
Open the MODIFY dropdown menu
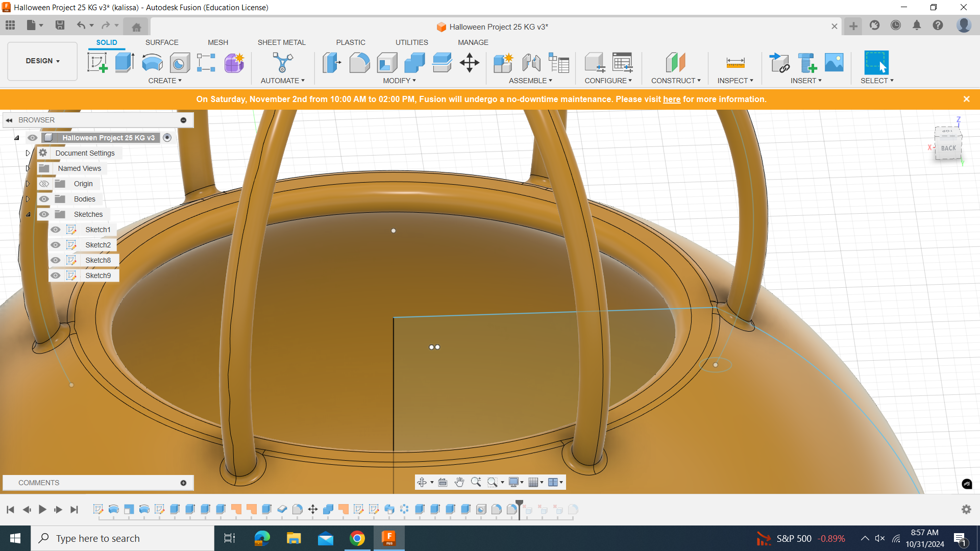[x=400, y=81]
